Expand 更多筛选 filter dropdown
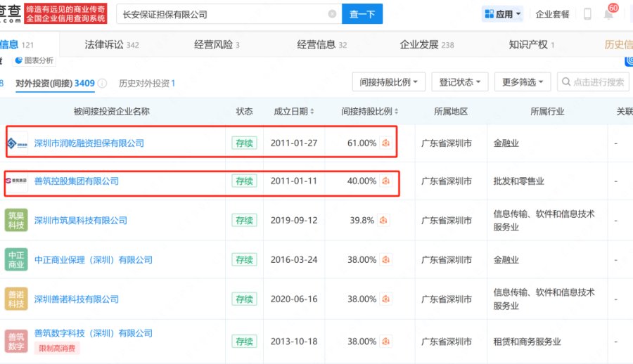The image size is (633, 364). coord(523,82)
